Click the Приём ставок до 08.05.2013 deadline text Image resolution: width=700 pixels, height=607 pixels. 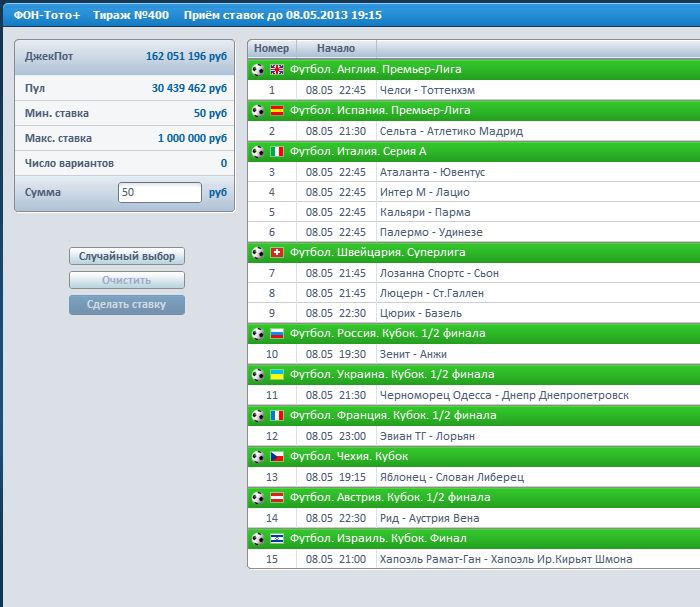[283, 15]
